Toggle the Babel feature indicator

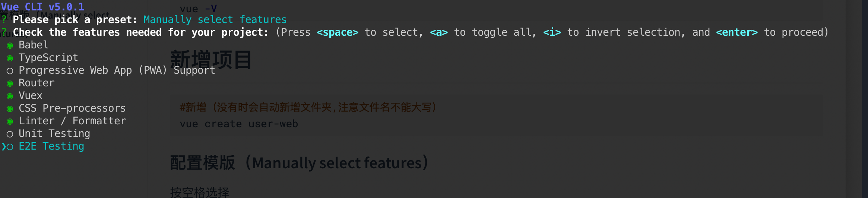pos(10,45)
